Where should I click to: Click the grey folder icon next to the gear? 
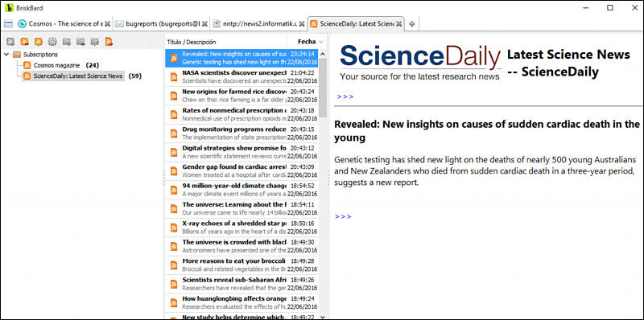tap(67, 42)
